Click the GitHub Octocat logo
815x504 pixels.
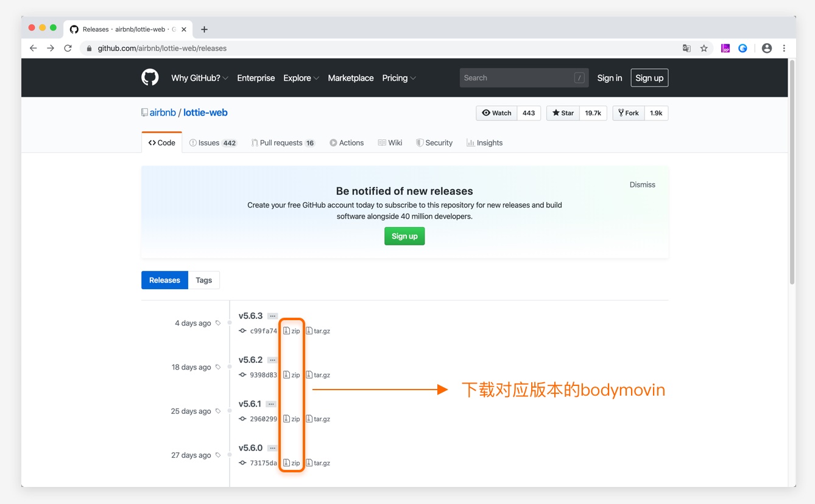click(x=150, y=77)
